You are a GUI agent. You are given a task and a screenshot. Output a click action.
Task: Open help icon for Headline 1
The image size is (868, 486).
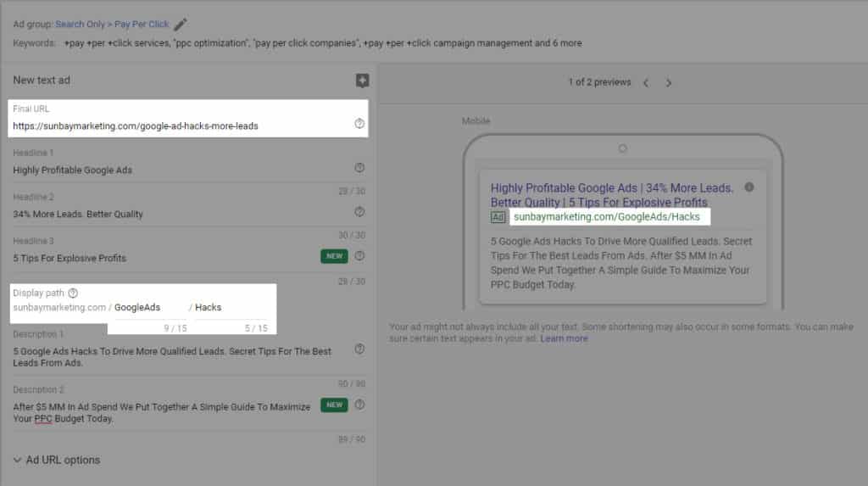tap(359, 167)
